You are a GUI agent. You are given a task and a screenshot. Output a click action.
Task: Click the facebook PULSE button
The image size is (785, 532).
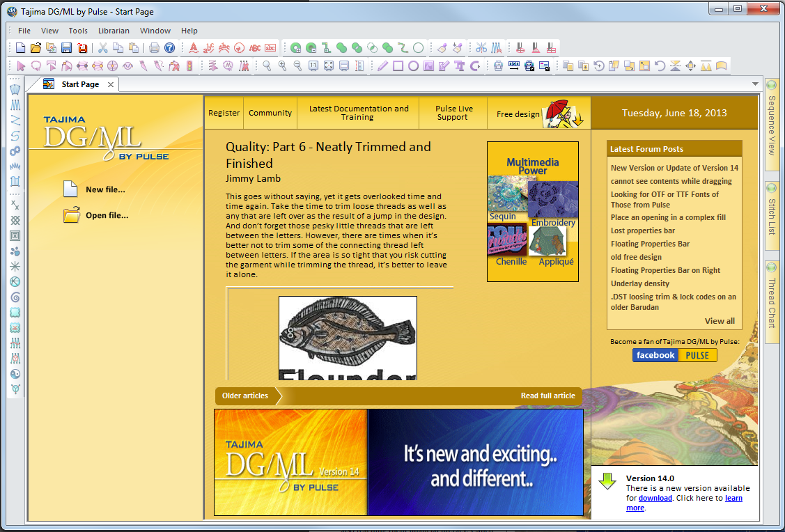point(674,355)
